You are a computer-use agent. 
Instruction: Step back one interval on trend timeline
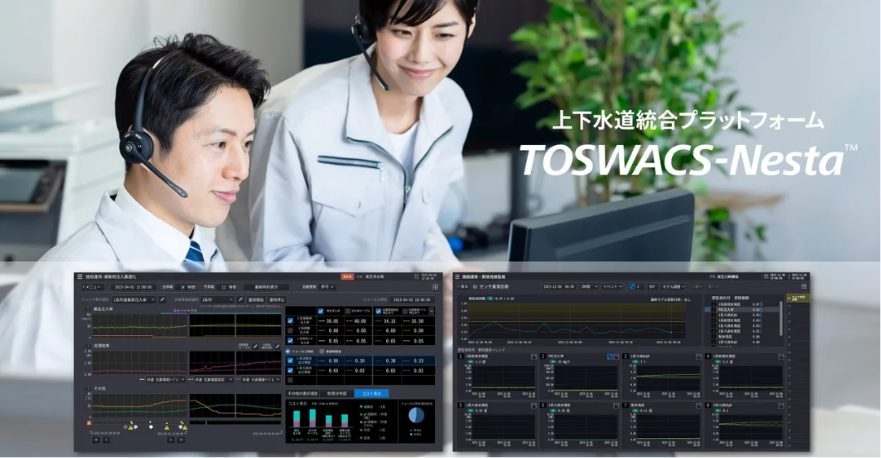pyautogui.click(x=107, y=440)
